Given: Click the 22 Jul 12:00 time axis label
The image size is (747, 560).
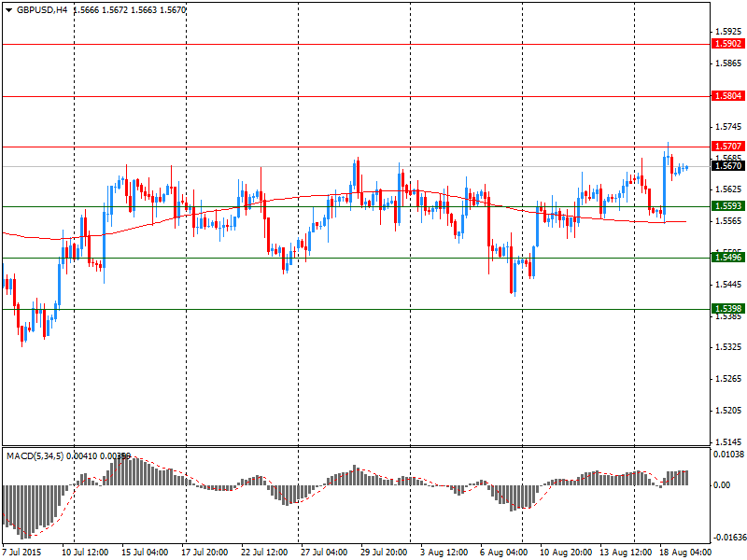Looking at the screenshot, I should 264,553.
